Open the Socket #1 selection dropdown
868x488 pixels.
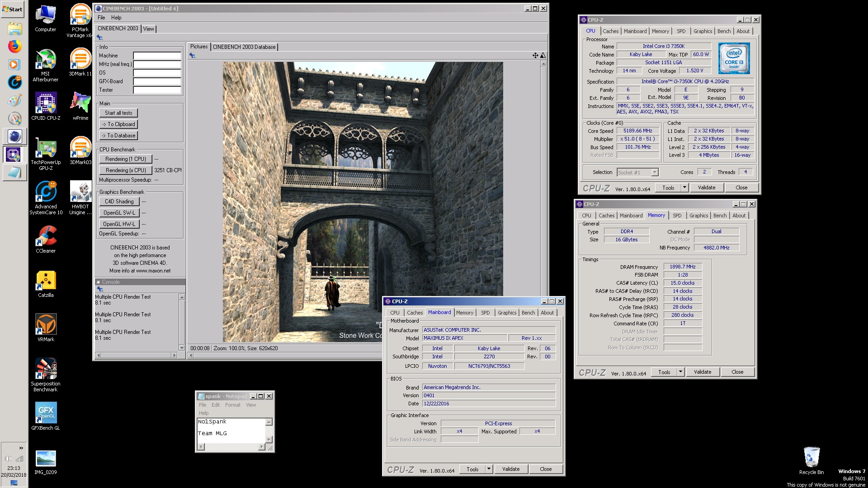coord(637,172)
